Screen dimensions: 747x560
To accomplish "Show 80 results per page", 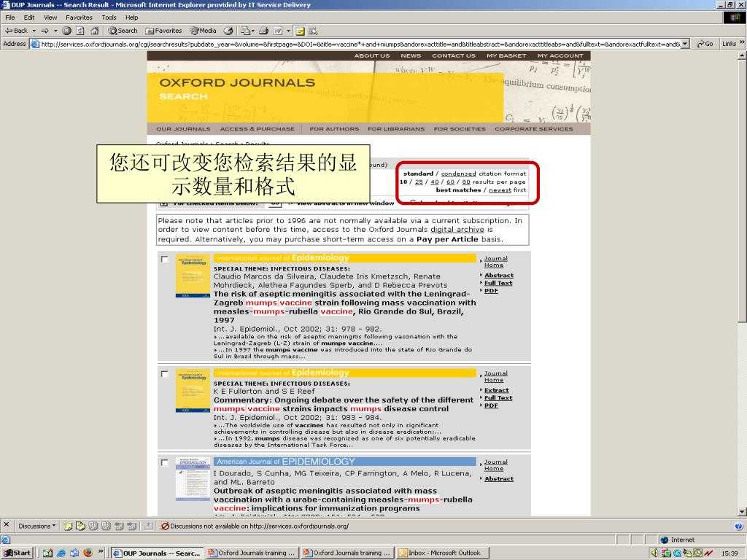I will click(x=466, y=182).
